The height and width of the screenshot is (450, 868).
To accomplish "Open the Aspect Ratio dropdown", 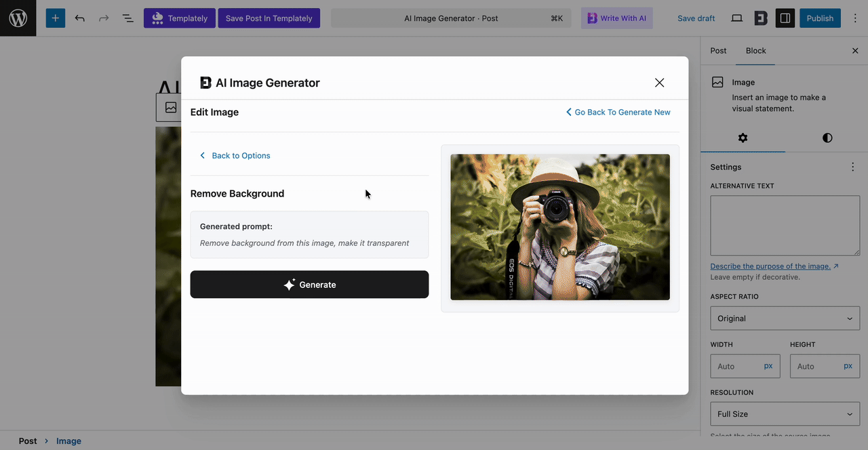I will pos(785,319).
